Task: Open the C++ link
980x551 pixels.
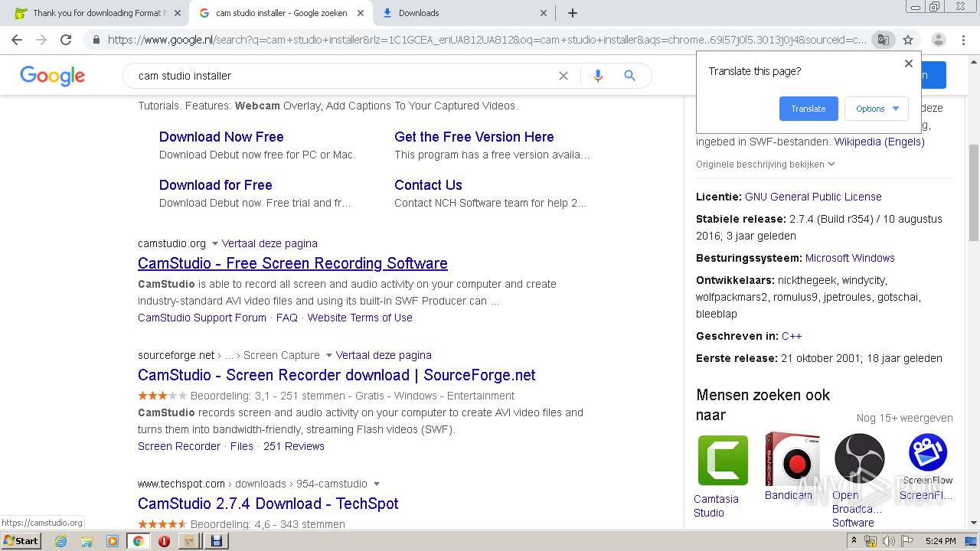Action: (x=792, y=336)
